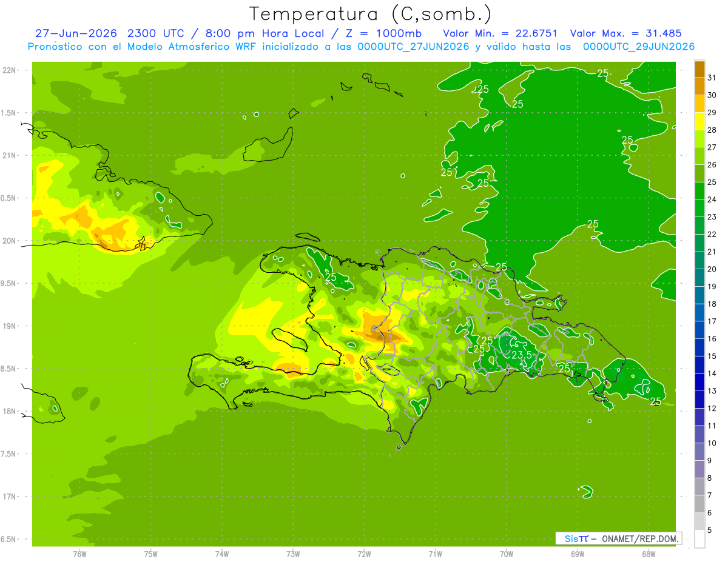This screenshot has width=728, height=562.
Task: Click the "72W" longitude label
Action: point(364,554)
